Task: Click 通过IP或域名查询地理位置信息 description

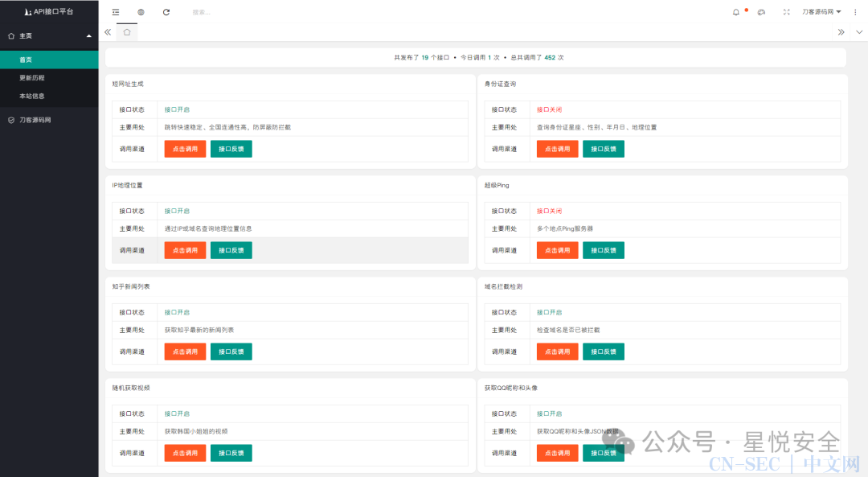Action: tap(208, 228)
